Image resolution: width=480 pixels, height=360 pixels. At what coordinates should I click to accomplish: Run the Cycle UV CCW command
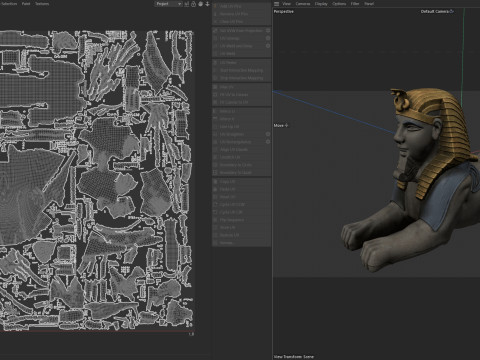click(x=242, y=205)
